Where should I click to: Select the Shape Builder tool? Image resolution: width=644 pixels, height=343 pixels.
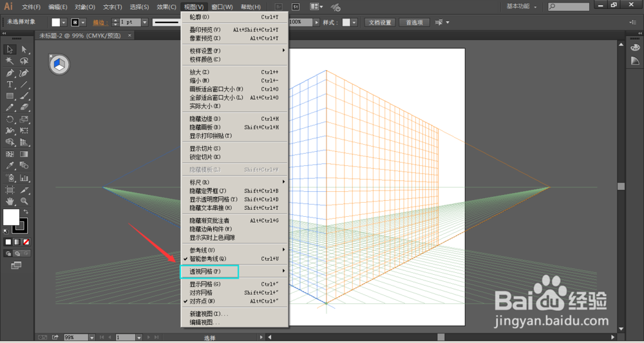coord(10,142)
